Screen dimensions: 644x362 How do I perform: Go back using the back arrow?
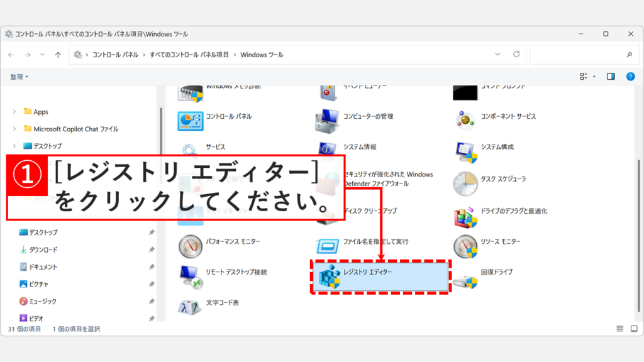pos(11,54)
